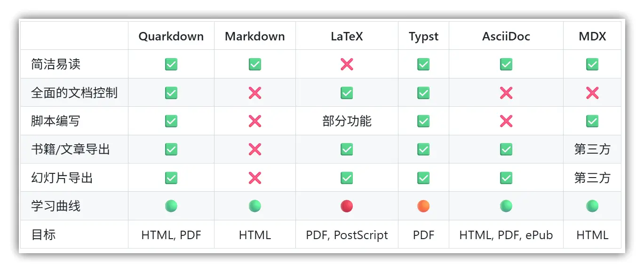Screen dimensions: 644x272
Task: Click the red cross for Markdown 幻灯片导出
Action: (x=255, y=178)
